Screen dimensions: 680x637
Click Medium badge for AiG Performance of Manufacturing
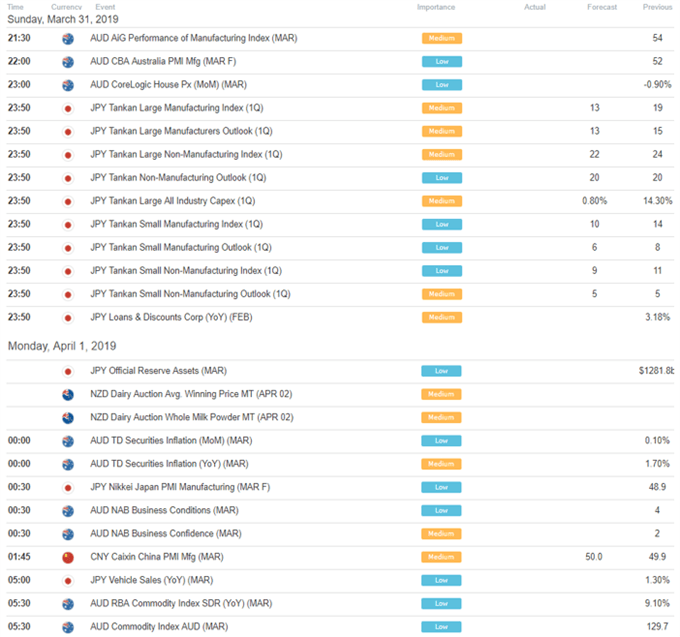(x=442, y=38)
